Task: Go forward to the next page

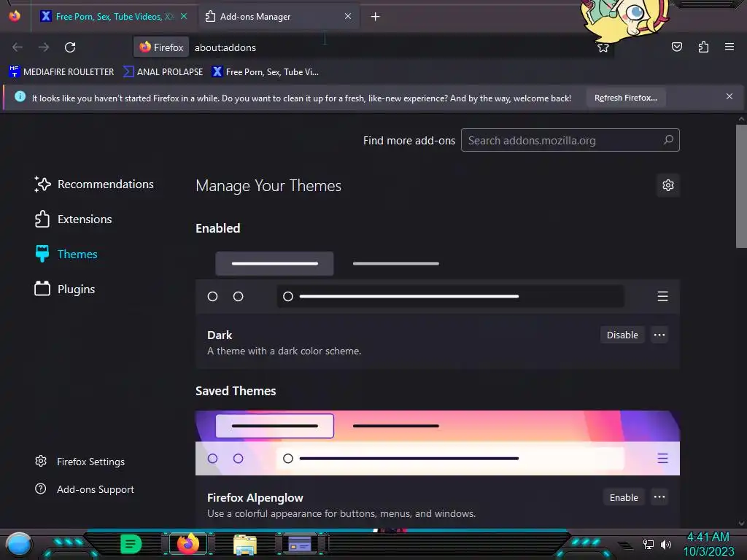Action: tap(44, 47)
